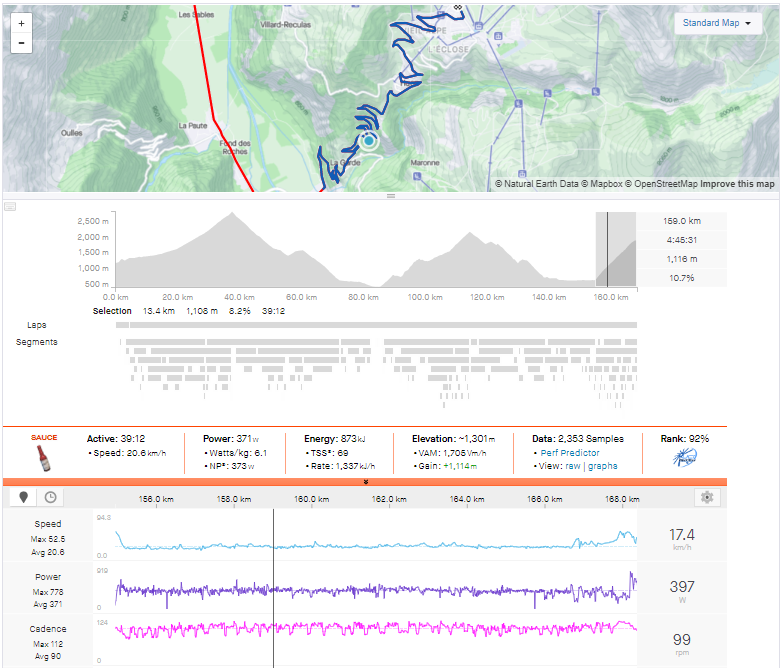Open chart settings gear
This screenshot has height=668, width=782.
pyautogui.click(x=707, y=497)
